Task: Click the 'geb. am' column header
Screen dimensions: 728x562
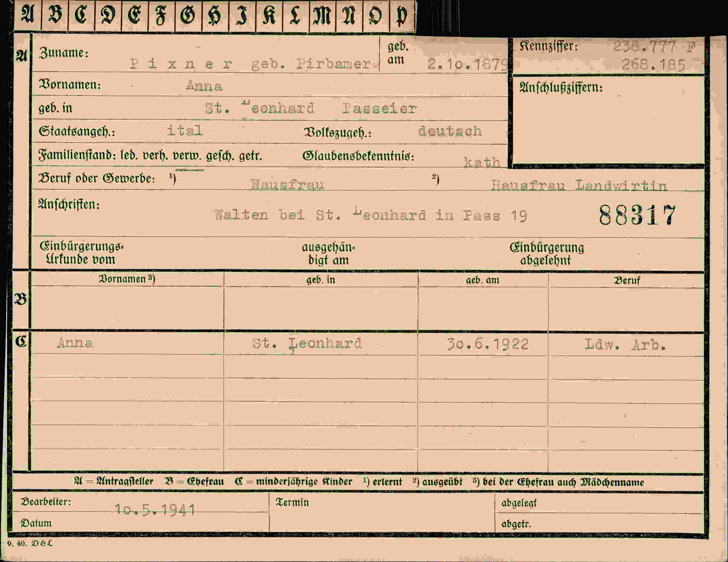Action: point(482,280)
